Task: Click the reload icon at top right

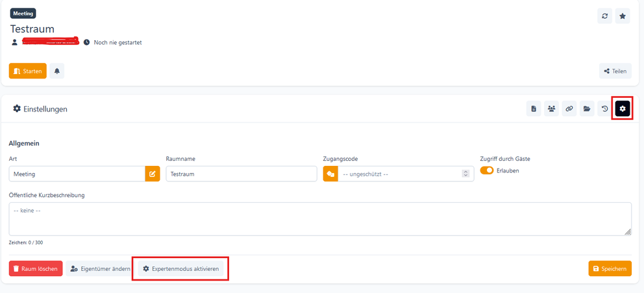Action: 604,16
